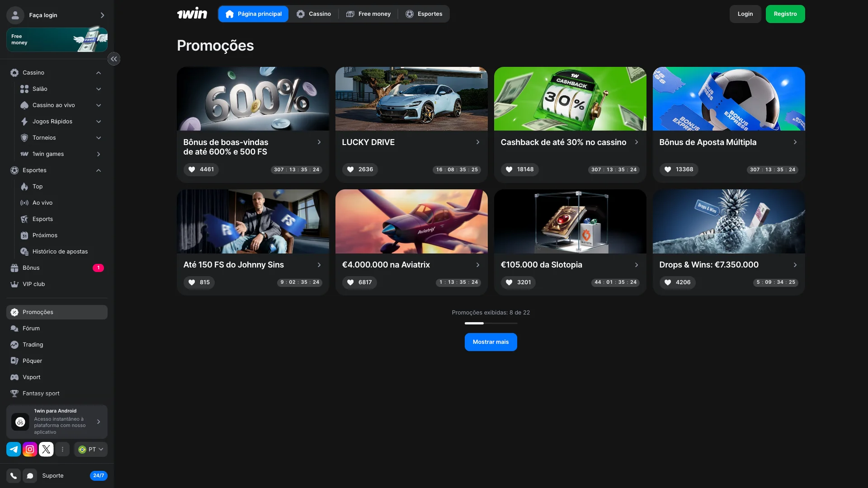The width and height of the screenshot is (868, 488).
Task: Collapse the sidebar with the double chevron
Action: tap(114, 59)
